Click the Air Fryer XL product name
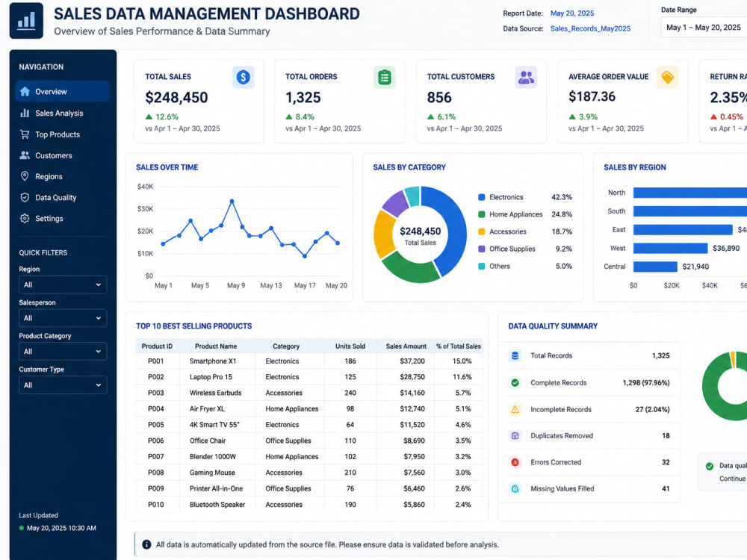The width and height of the screenshot is (747, 560). 207,408
